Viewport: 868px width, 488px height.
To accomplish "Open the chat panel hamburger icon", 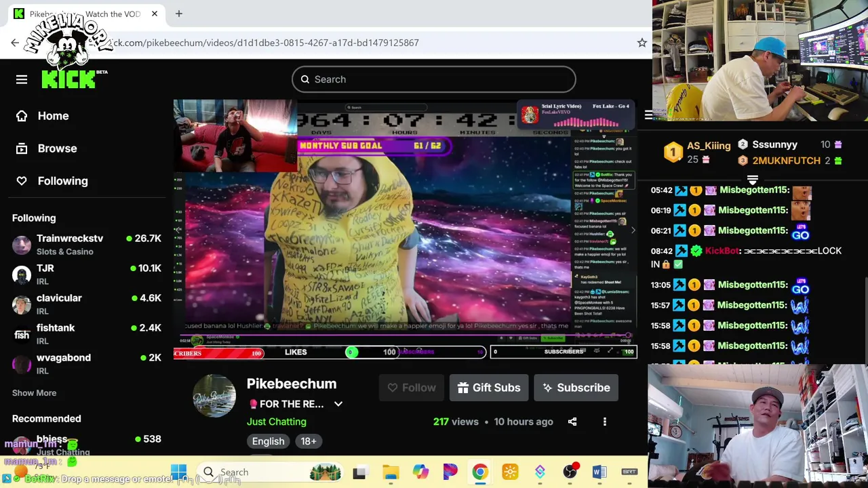I will pyautogui.click(x=648, y=115).
